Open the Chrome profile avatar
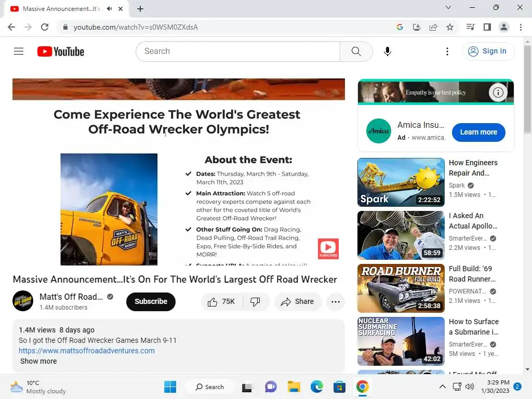 (504, 27)
